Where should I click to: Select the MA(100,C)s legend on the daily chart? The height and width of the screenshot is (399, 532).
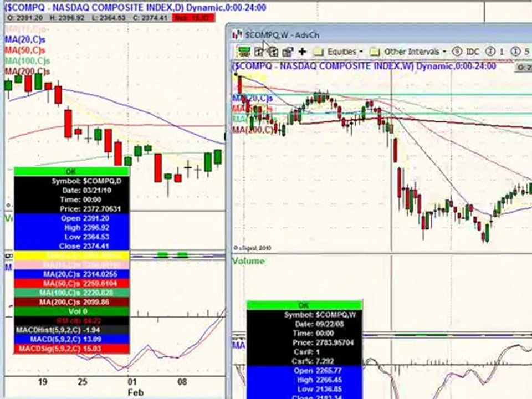[27, 61]
